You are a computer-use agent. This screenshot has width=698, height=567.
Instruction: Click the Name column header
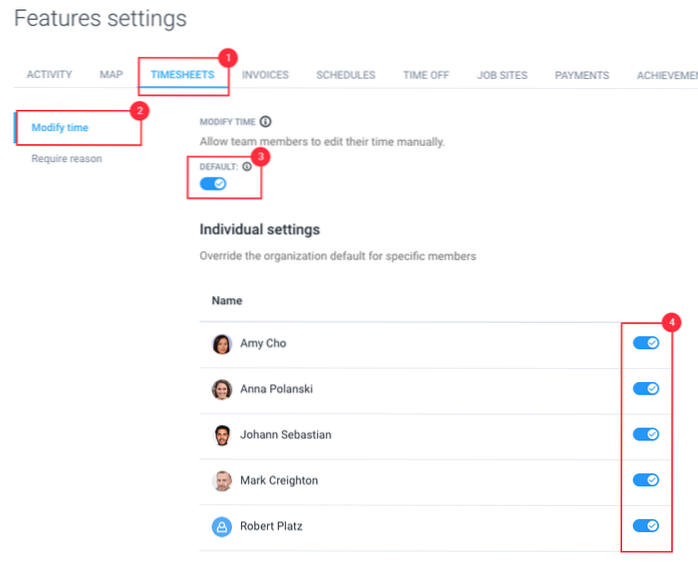pyautogui.click(x=226, y=300)
